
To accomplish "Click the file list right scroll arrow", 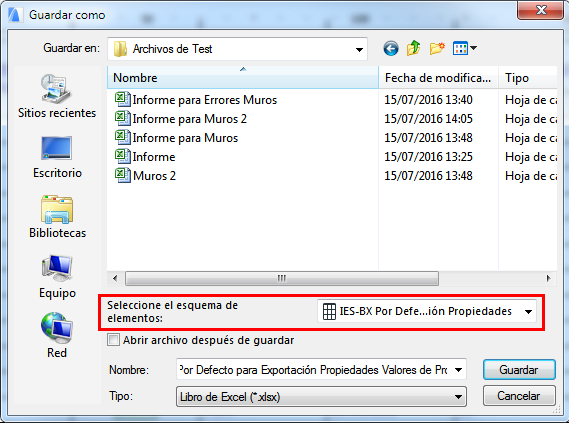I will tap(548, 279).
